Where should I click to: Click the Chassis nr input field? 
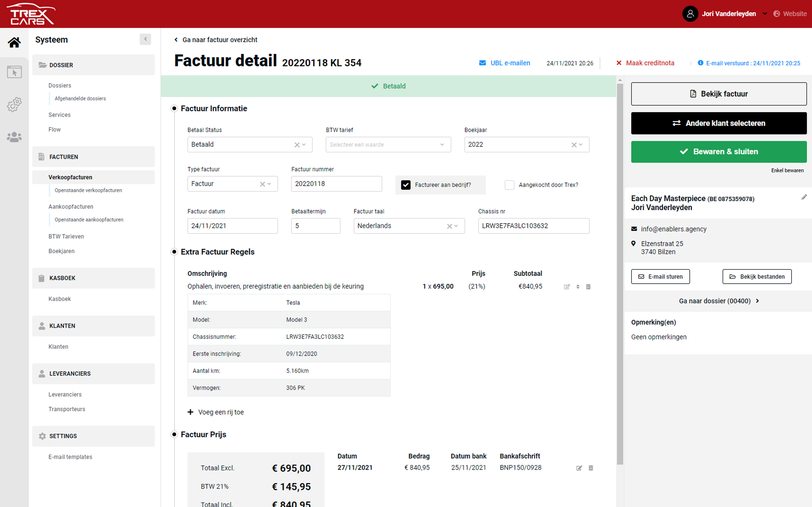pyautogui.click(x=533, y=226)
